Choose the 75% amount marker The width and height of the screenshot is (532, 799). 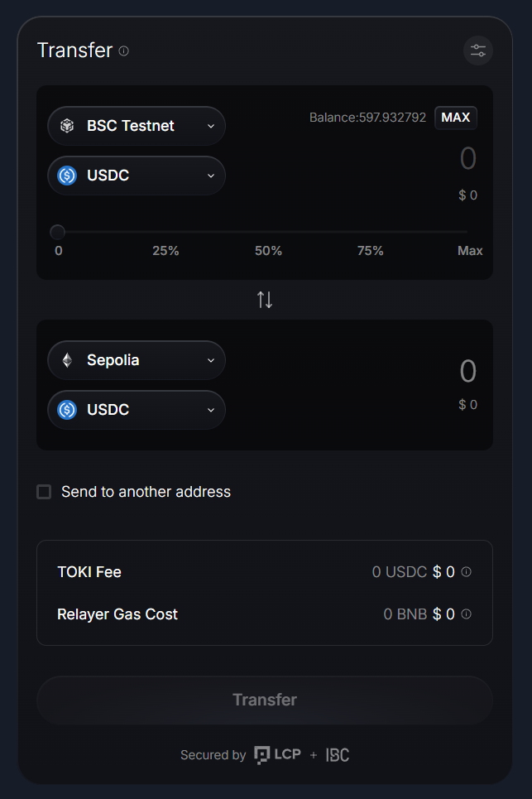pyautogui.click(x=370, y=250)
